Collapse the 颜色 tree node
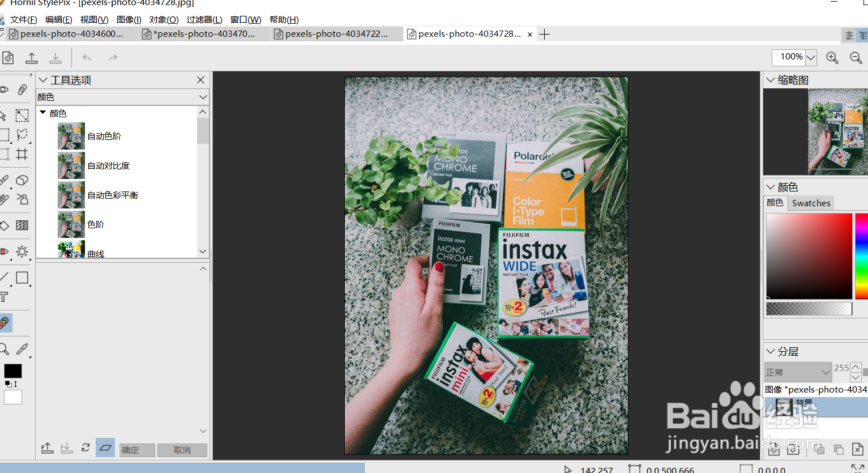Viewport: 868px width, 473px height. point(42,113)
